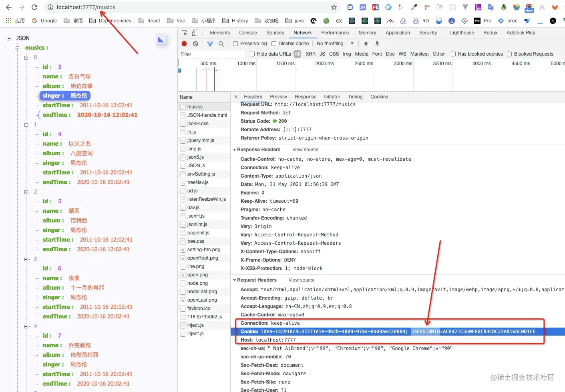565x392 pixels.
Task: Switch to the Console DevTools tab
Action: 248,33
